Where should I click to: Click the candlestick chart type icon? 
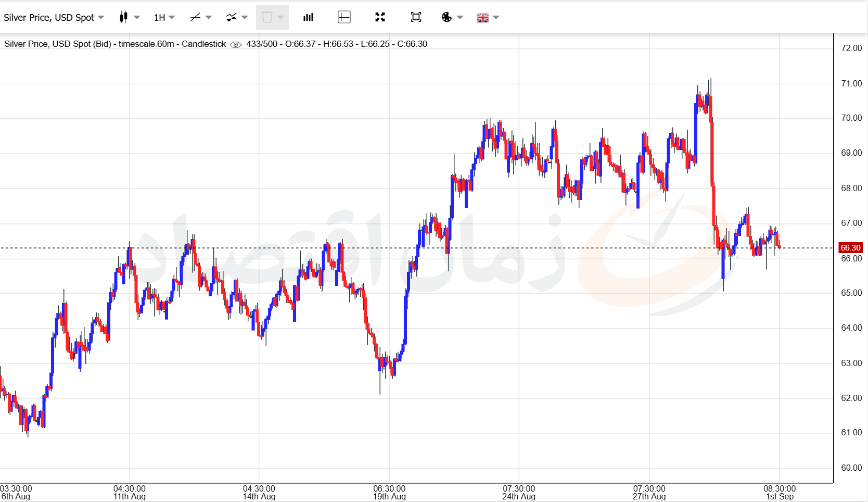point(123,17)
